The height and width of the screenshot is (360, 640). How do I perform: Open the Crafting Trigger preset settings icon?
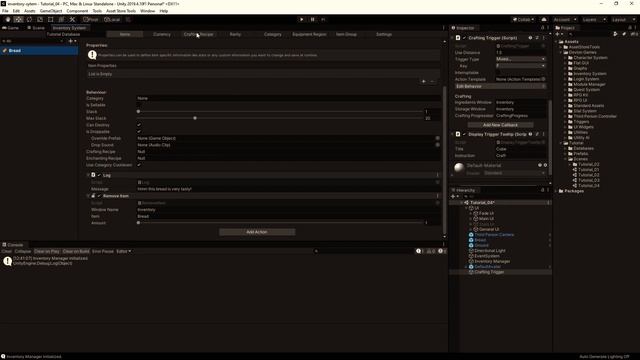537,38
